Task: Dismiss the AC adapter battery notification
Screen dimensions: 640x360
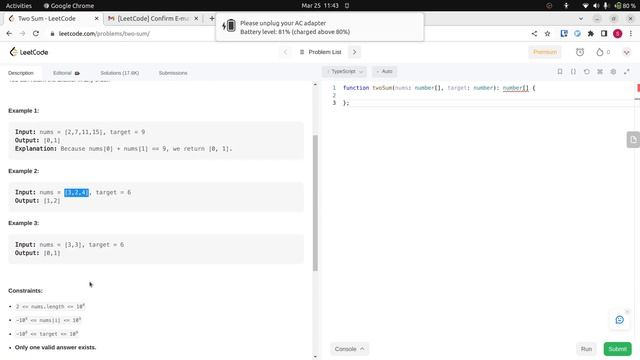Action: tap(320, 27)
